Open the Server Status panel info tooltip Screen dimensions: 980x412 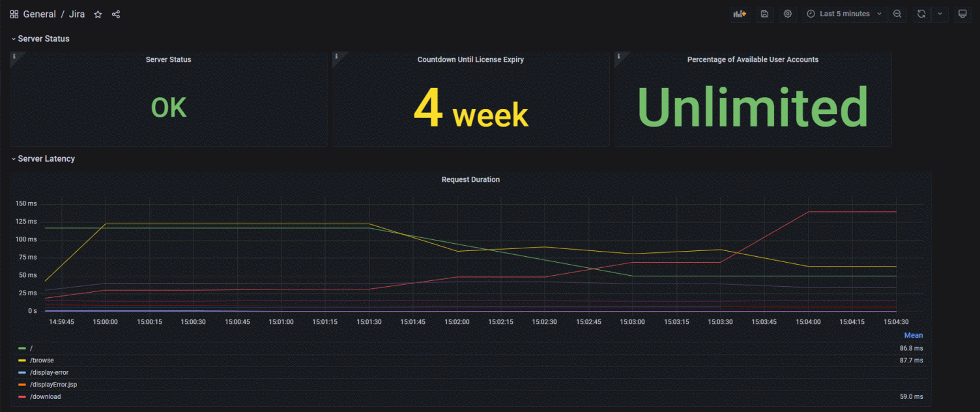click(x=14, y=57)
